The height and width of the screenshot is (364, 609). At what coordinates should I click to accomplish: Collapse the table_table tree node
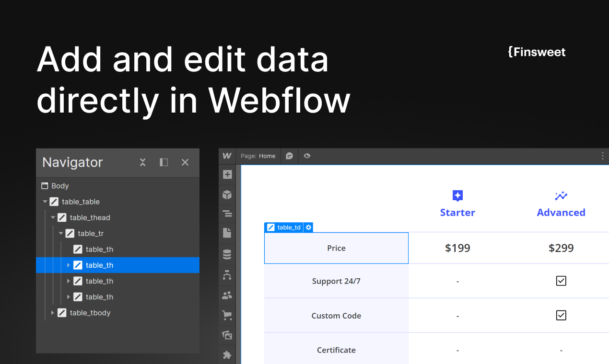click(x=45, y=202)
